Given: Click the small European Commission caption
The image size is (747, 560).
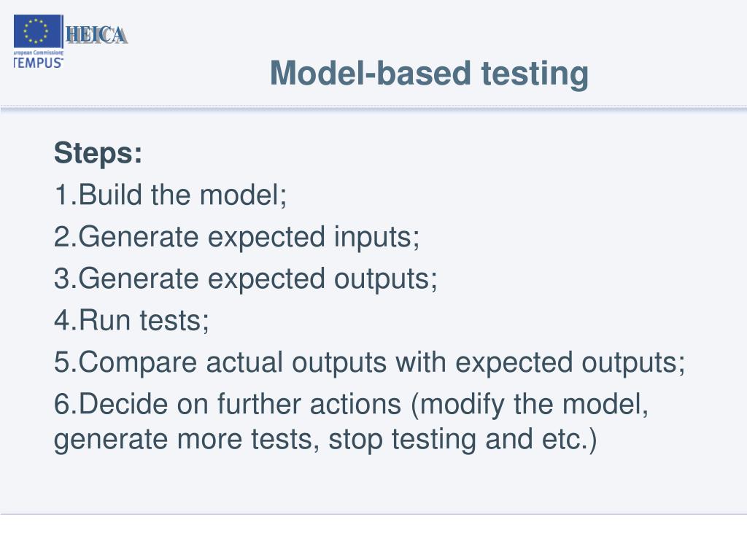Looking at the screenshot, I should [x=38, y=52].
